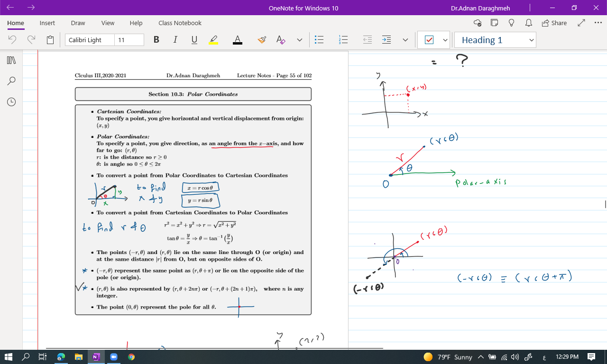
Task: Open the Calibri Light font dropdown
Action: click(x=90, y=40)
